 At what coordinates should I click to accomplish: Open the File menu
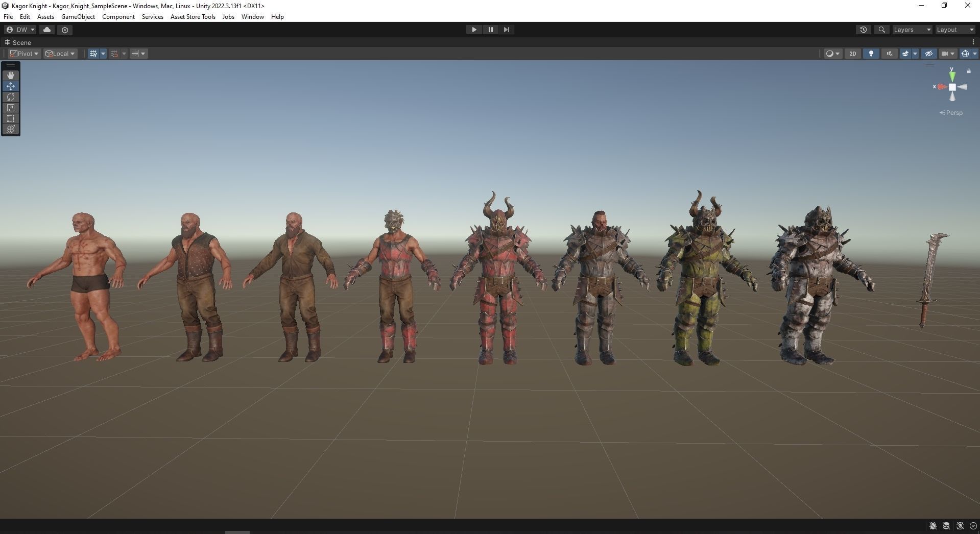[x=8, y=17]
